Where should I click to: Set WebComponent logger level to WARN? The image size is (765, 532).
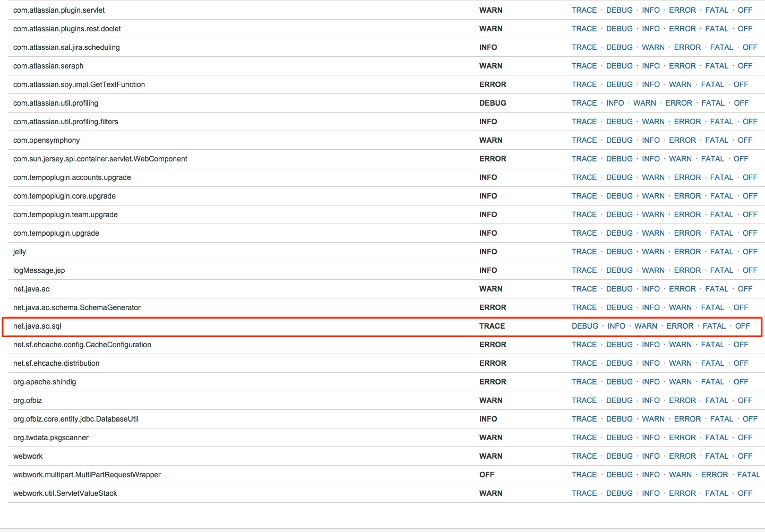tap(680, 159)
